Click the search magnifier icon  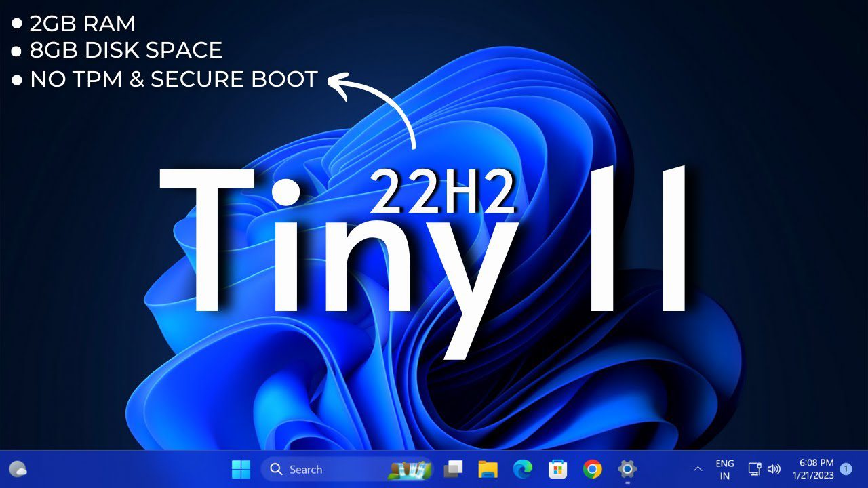pyautogui.click(x=275, y=469)
